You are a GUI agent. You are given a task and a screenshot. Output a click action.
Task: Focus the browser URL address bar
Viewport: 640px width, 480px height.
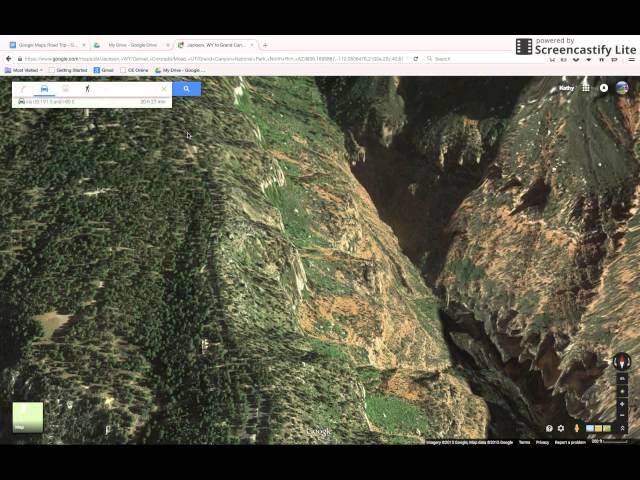(x=214, y=59)
